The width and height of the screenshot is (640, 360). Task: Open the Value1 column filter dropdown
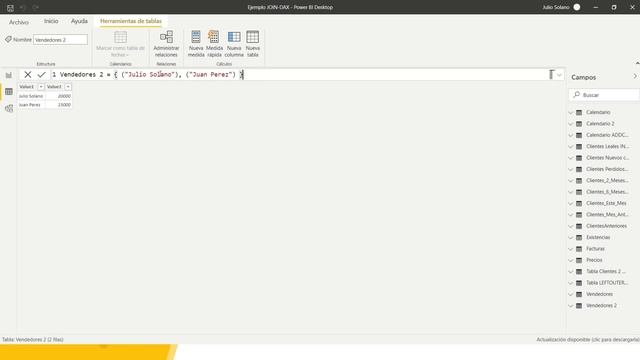point(41,87)
